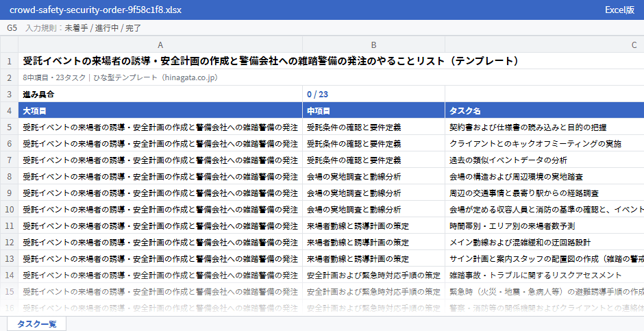Select the subtitle cell mentioning hinagata.co.jp
Screen dimensions: 644x331
pos(331,77)
